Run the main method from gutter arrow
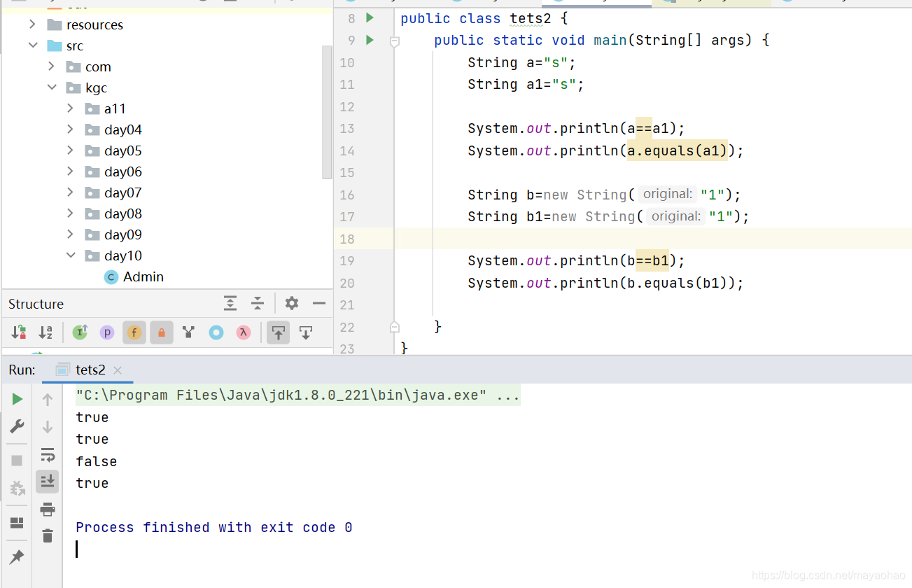Image resolution: width=912 pixels, height=588 pixels. click(370, 40)
